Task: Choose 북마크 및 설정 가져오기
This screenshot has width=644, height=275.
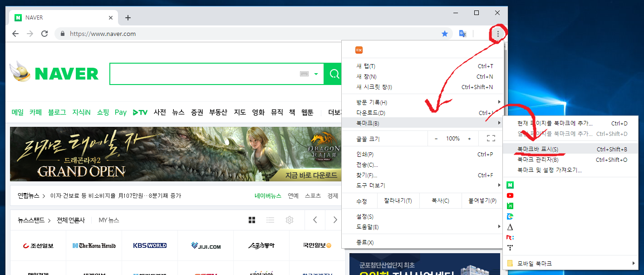Action: [x=570, y=170]
